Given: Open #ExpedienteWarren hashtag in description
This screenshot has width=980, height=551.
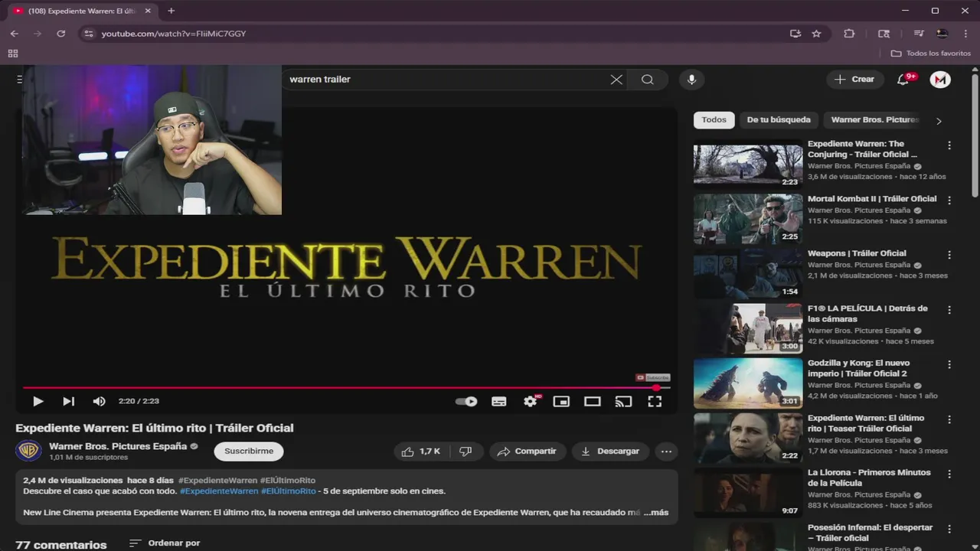Looking at the screenshot, I should (x=219, y=491).
